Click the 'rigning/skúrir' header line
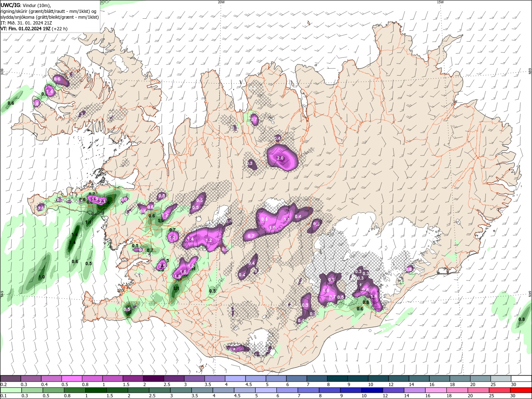This screenshot has height=399, width=532. (49, 11)
